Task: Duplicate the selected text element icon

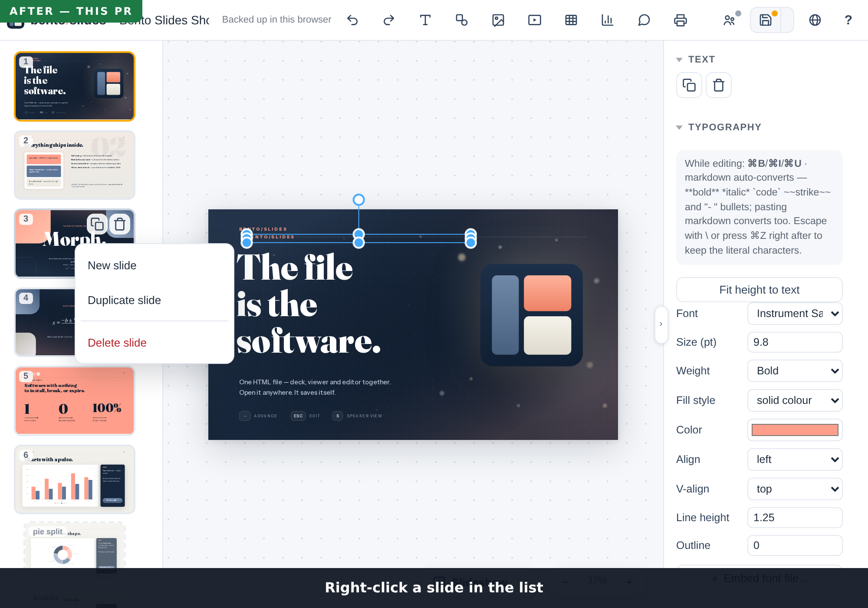Action: click(x=689, y=85)
